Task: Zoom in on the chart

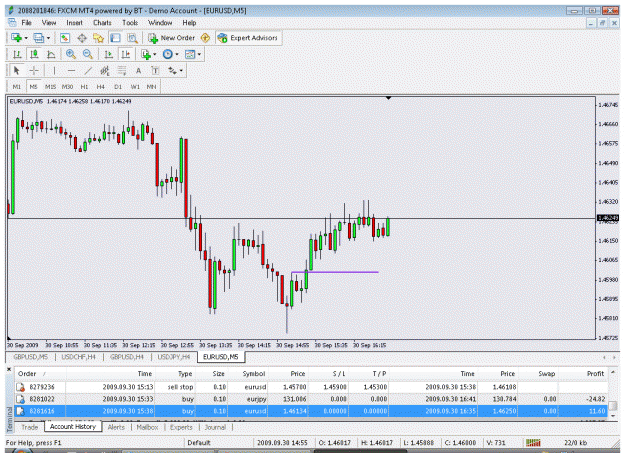Action: coord(71,54)
